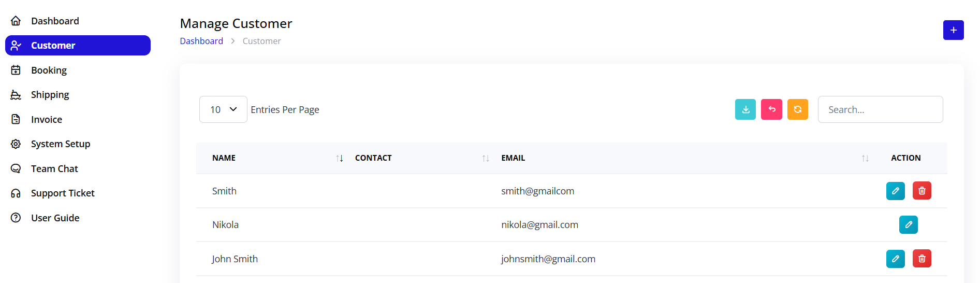Open the Invoice sidebar item

[x=46, y=120]
